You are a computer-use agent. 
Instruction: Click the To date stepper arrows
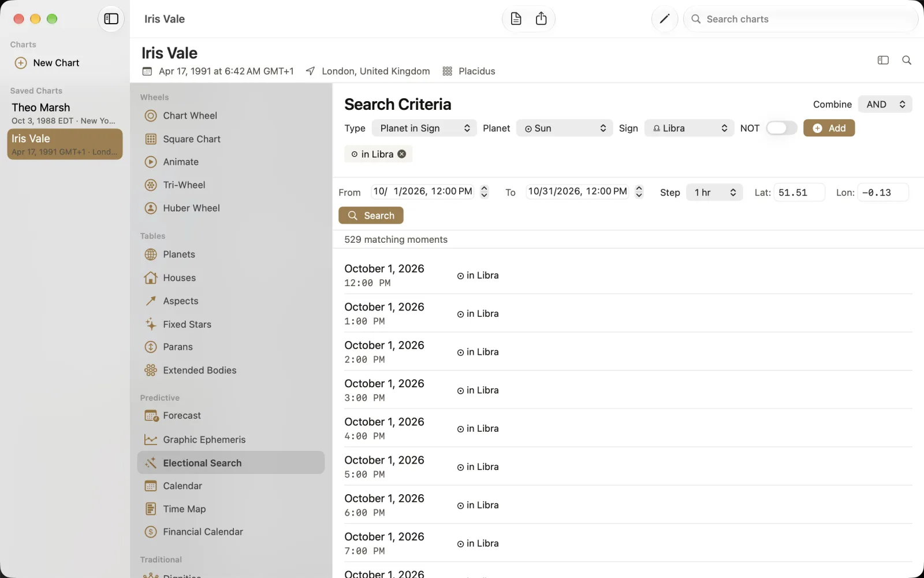pyautogui.click(x=639, y=192)
